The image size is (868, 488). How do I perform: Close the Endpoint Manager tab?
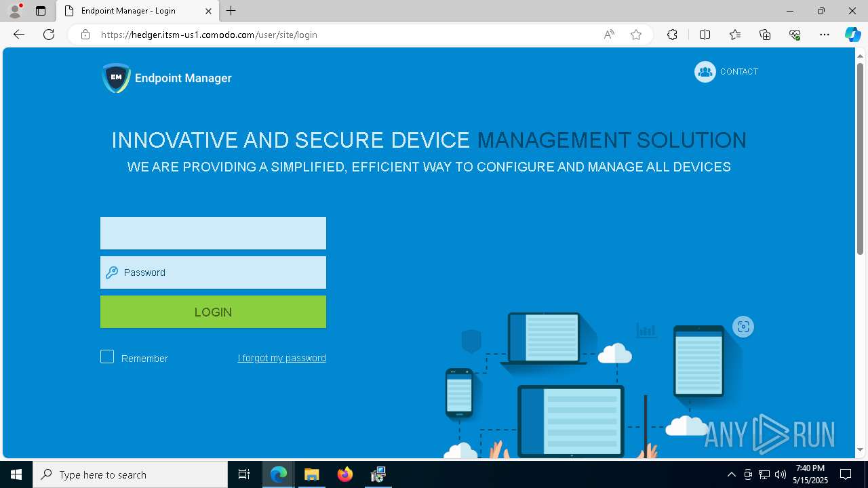coord(208,11)
